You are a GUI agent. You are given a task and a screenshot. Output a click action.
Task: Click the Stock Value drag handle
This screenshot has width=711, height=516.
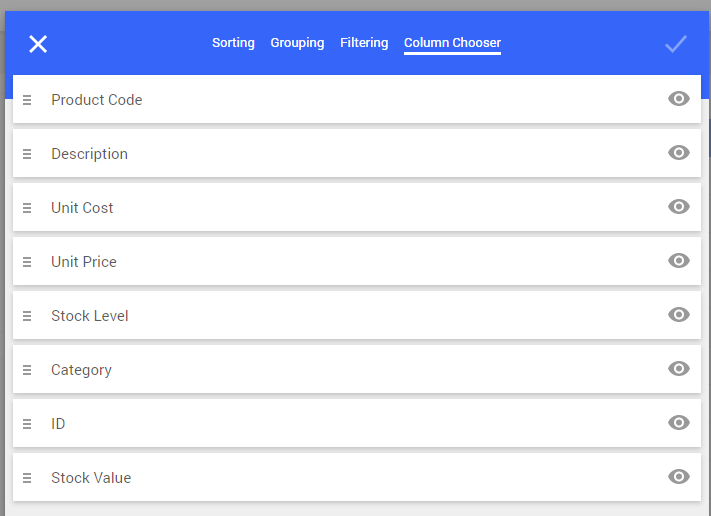click(x=27, y=477)
